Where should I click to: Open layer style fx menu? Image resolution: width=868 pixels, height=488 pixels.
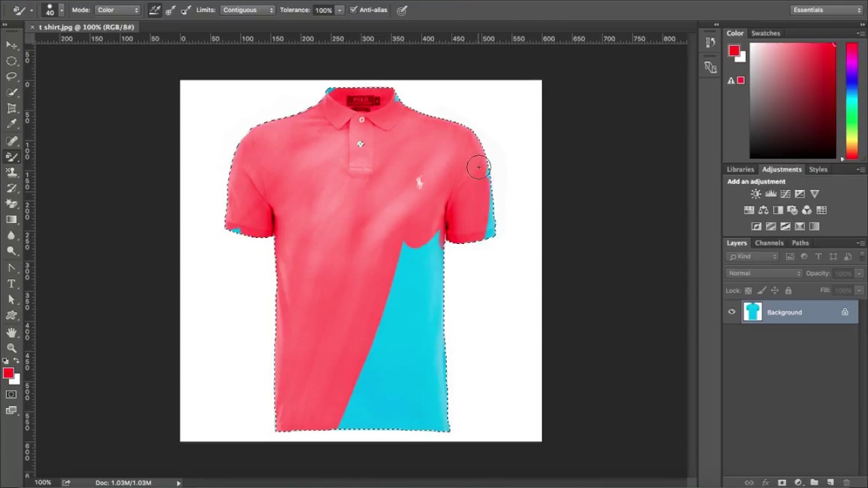click(765, 483)
